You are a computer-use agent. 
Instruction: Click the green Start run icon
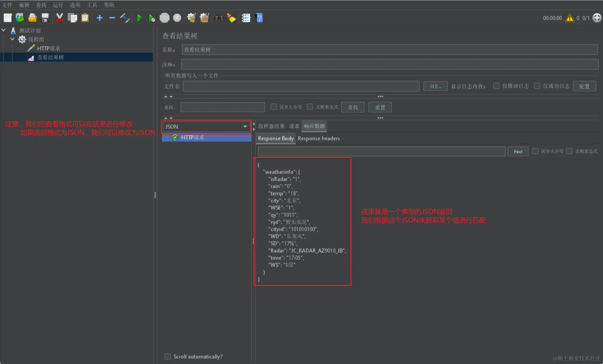click(139, 18)
